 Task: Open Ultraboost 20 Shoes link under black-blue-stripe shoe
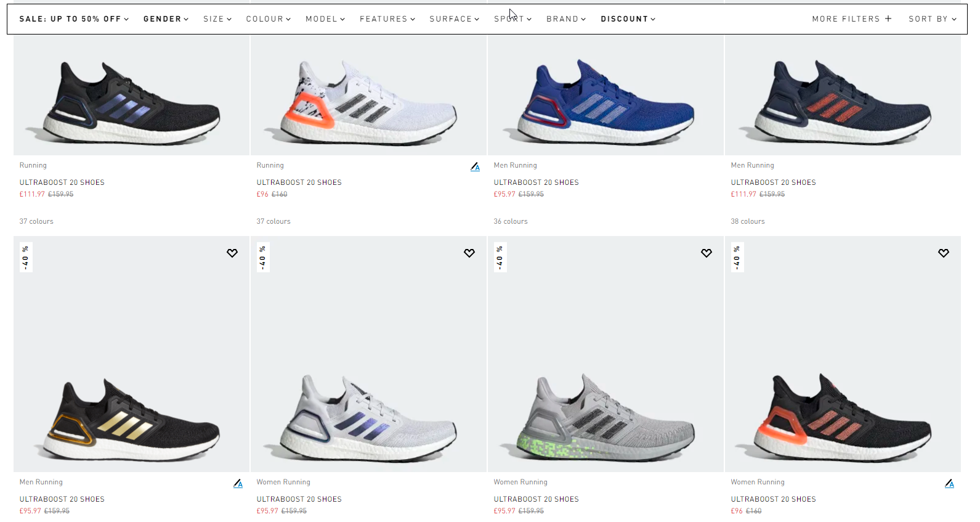[x=62, y=182]
